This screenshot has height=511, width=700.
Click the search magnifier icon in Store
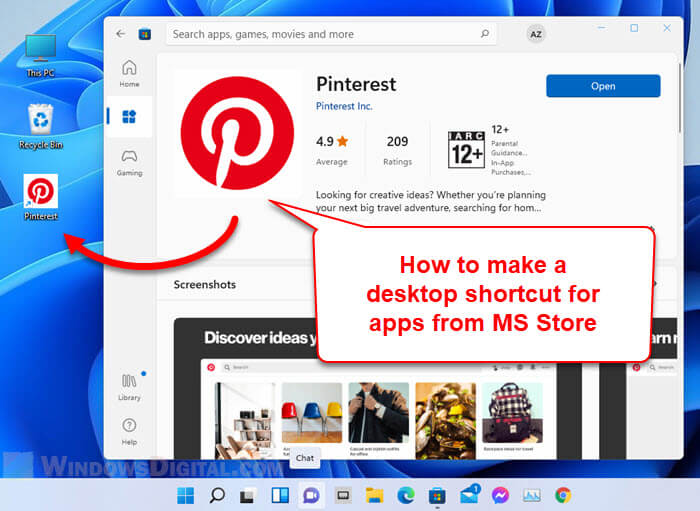[x=485, y=34]
